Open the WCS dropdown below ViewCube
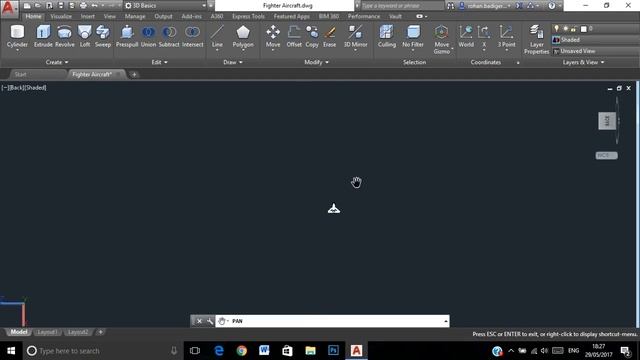640x360 pixels. point(607,156)
